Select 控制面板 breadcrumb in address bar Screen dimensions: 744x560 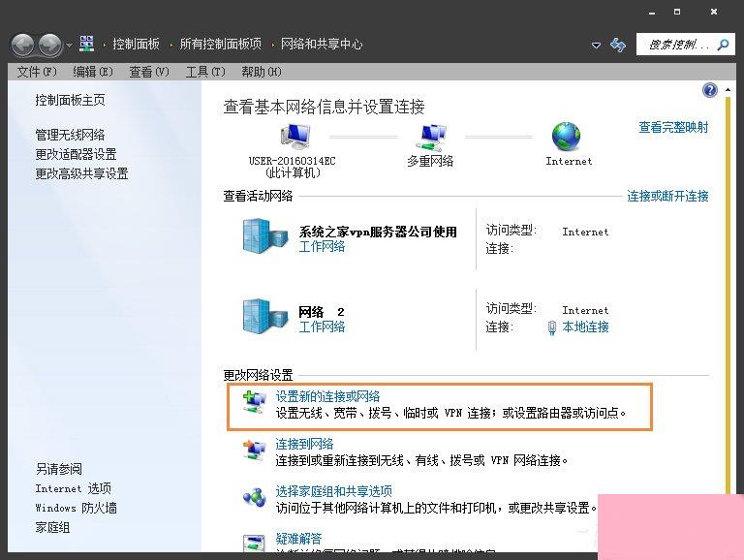[136, 45]
